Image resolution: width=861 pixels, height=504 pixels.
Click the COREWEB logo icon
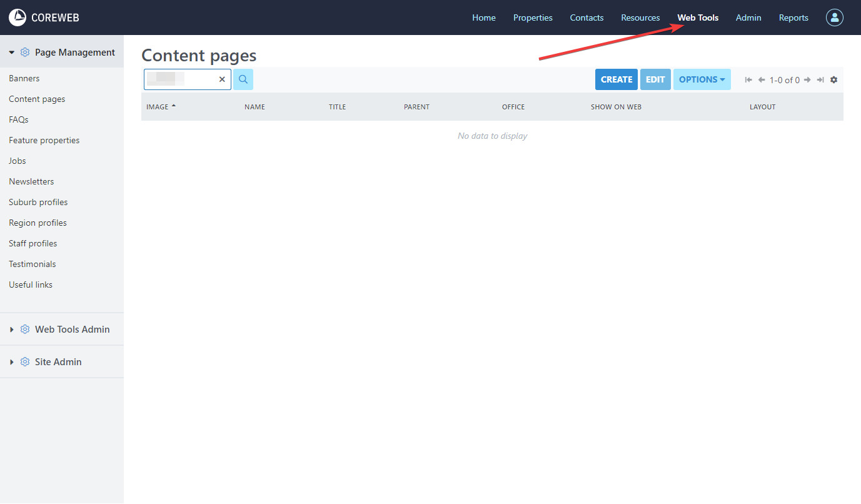pyautogui.click(x=18, y=18)
